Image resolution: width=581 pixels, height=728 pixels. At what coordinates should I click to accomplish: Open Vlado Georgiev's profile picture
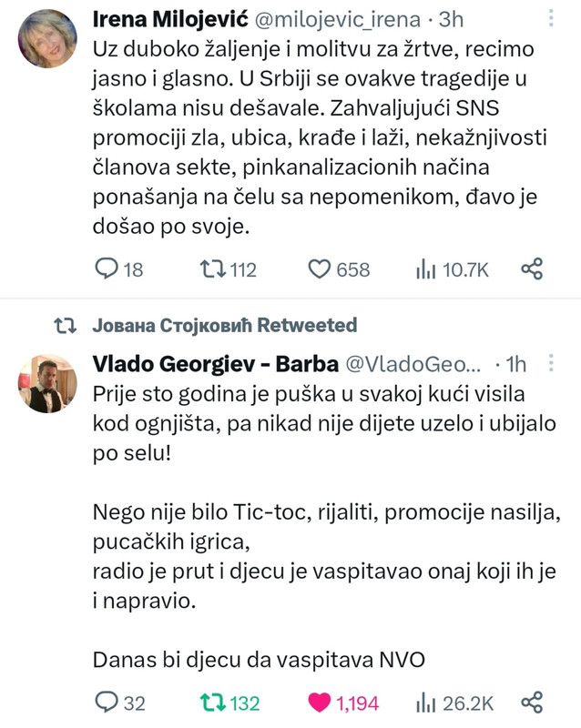click(47, 383)
